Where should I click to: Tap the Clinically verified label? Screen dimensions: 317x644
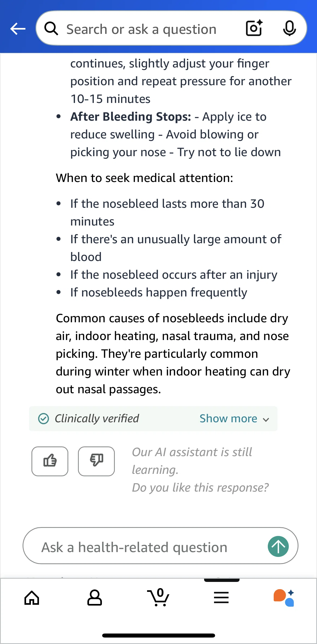click(x=97, y=418)
